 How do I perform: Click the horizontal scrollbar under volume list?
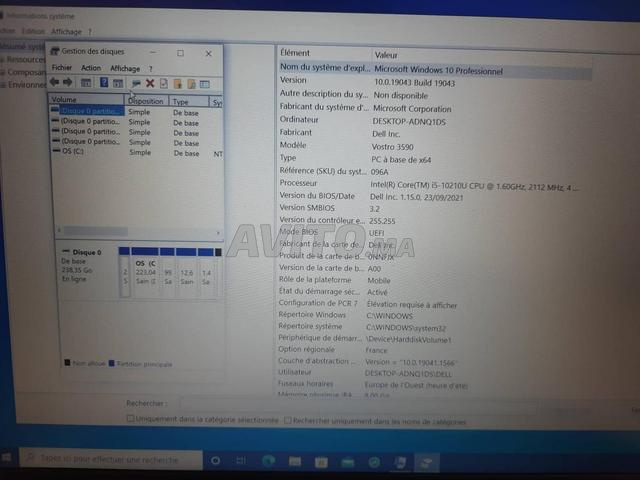[96, 231]
